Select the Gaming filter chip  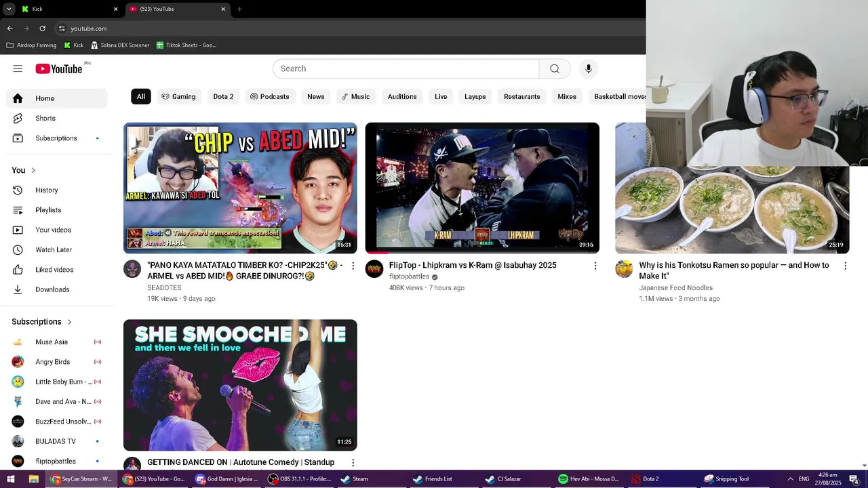[x=178, y=97]
